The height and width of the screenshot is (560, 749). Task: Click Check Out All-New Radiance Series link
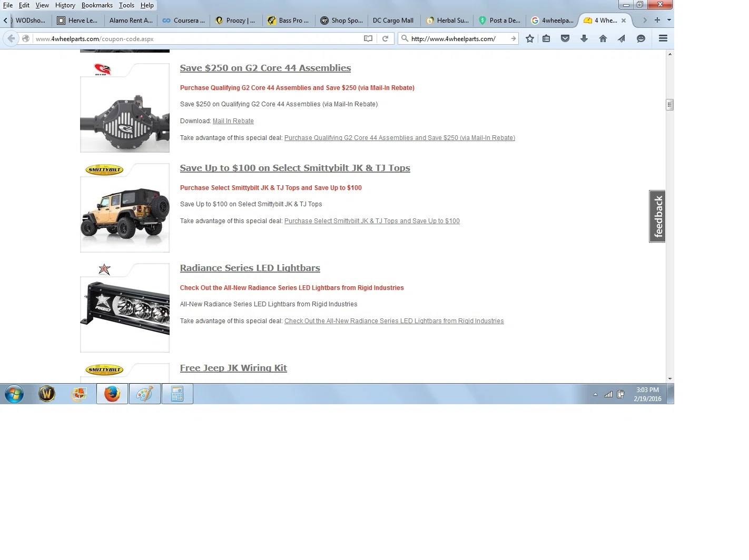coord(394,321)
